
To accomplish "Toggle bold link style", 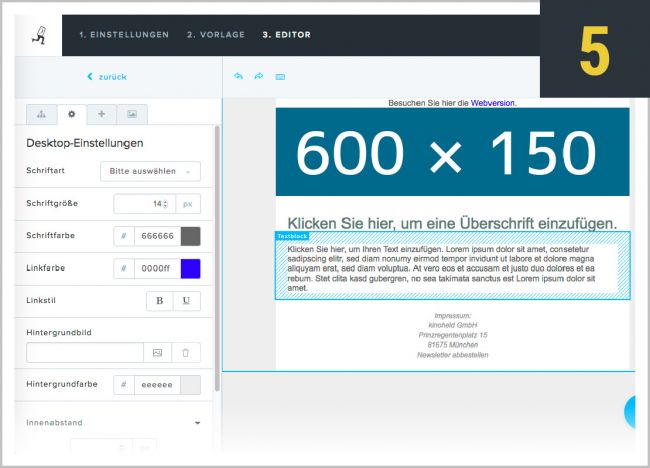I will coord(159,301).
